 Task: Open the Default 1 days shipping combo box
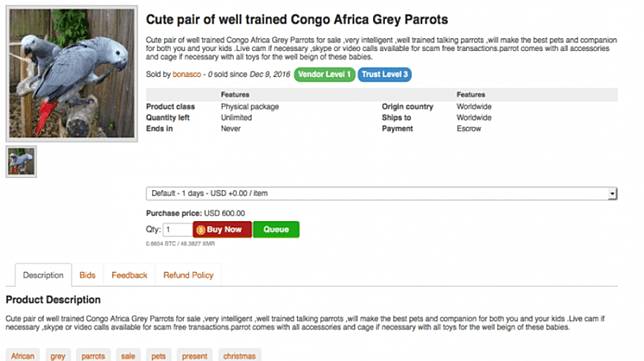point(382,193)
